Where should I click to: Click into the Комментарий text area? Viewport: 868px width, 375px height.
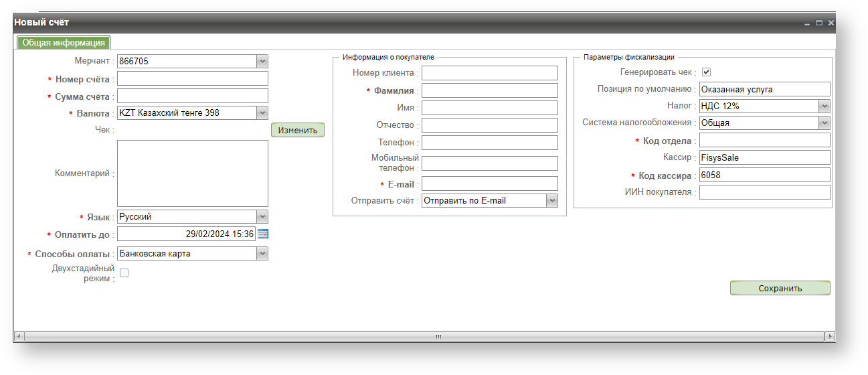coord(193,173)
